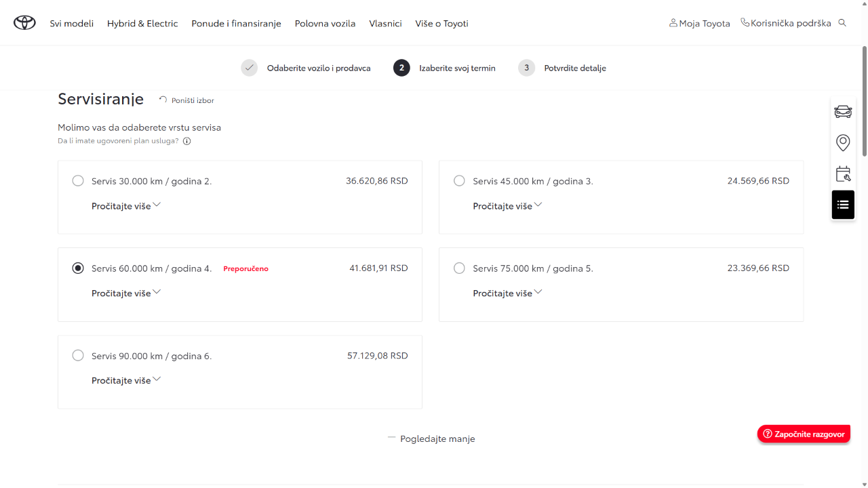This screenshot has width=868, height=488.
Task: Expand Pročitajte više under Servis 60.000 km
Action: click(x=125, y=293)
